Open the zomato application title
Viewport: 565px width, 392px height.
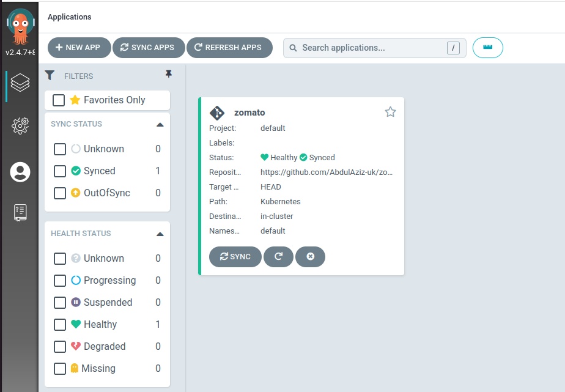(249, 113)
